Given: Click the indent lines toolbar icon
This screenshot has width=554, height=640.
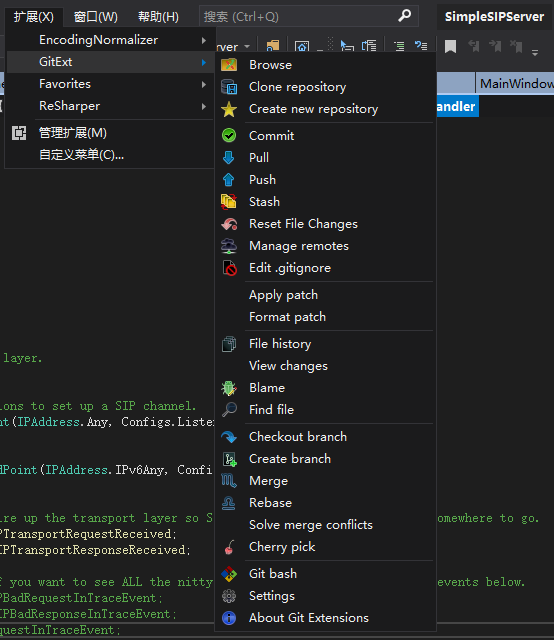Looking at the screenshot, I should tap(399, 46).
